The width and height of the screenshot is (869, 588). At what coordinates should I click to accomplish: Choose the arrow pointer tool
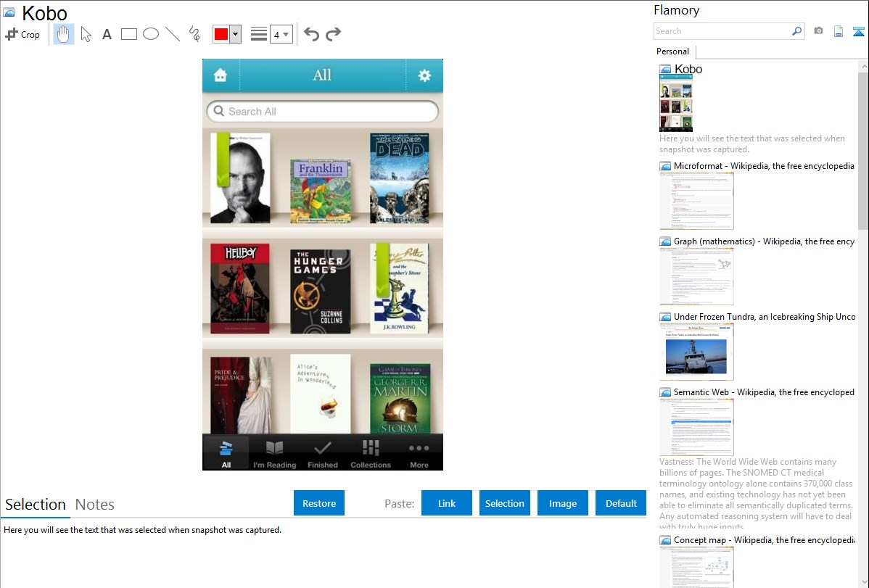(x=86, y=34)
